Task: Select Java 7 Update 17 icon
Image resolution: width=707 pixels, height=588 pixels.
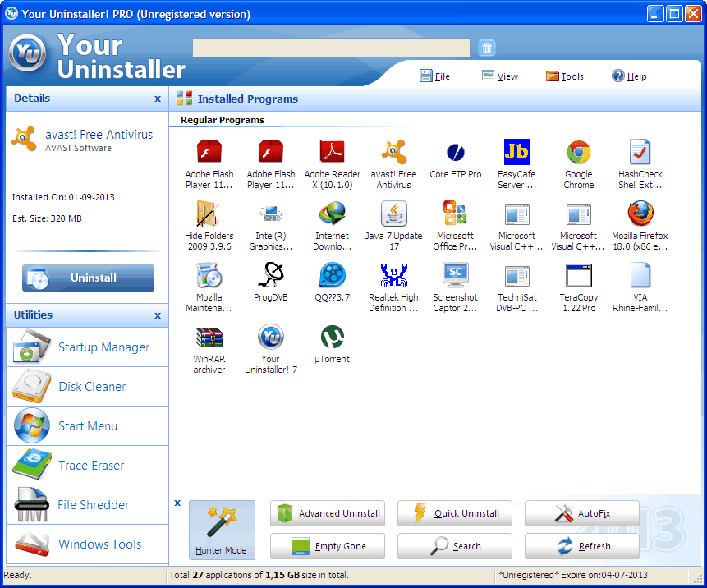Action: (393, 214)
